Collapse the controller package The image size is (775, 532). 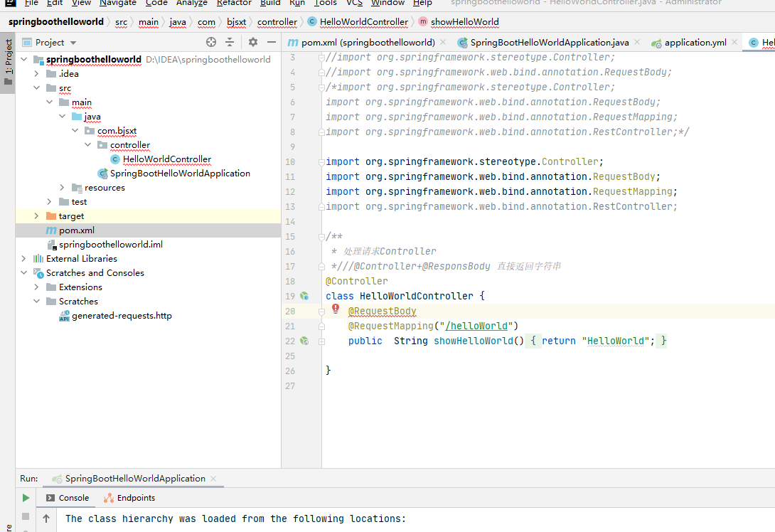[x=87, y=145]
